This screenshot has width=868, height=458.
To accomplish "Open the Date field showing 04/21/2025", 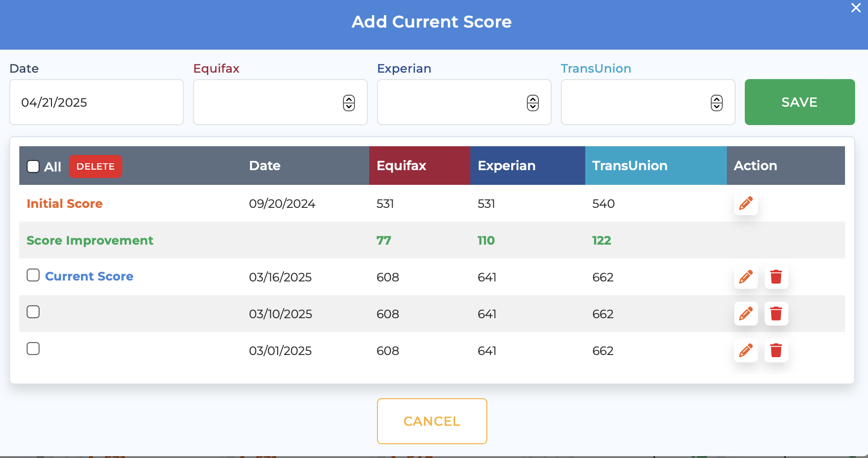I will pos(97,102).
